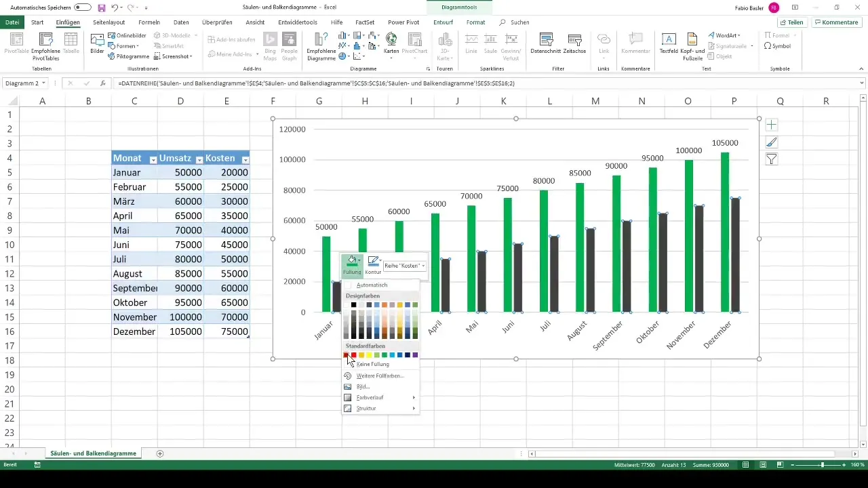Viewport: 868px width, 488px height.
Task: Select Weitere Füllfarben menu entry
Action: pos(380,375)
